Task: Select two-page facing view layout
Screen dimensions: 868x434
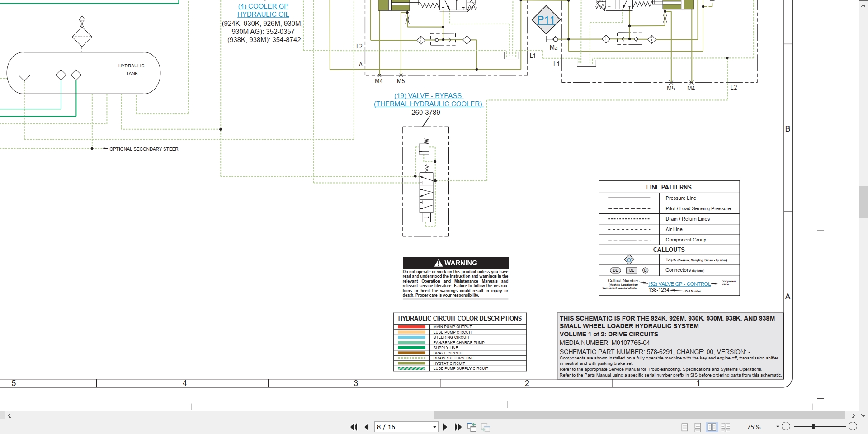Action: 712,427
